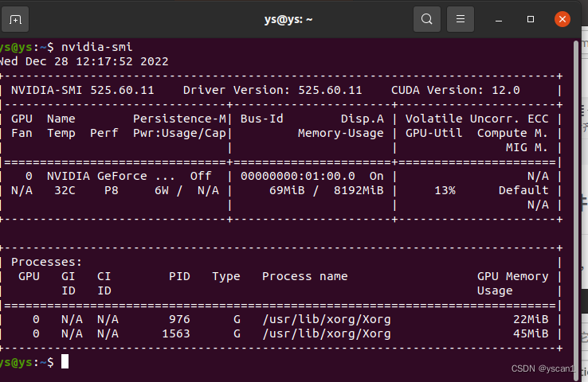Click Xorg path in the 976 row
The image size is (588, 382).
click(327, 319)
